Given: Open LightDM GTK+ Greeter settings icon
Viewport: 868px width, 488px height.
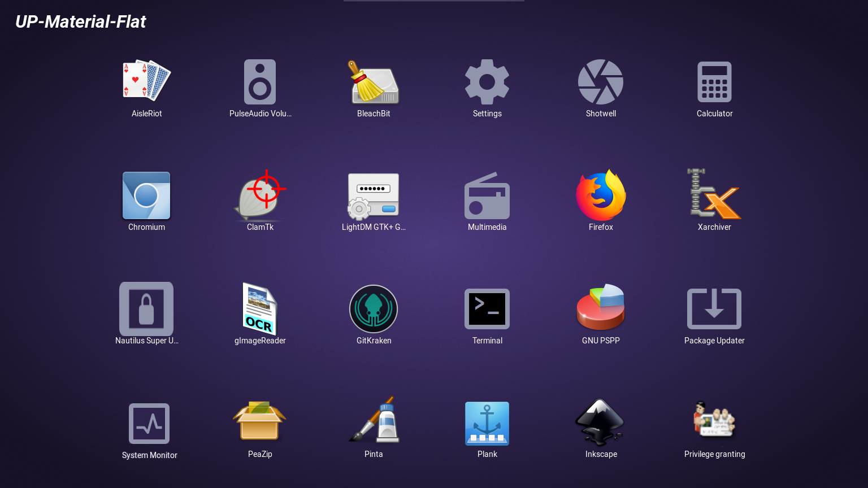Looking at the screenshot, I should tap(374, 196).
